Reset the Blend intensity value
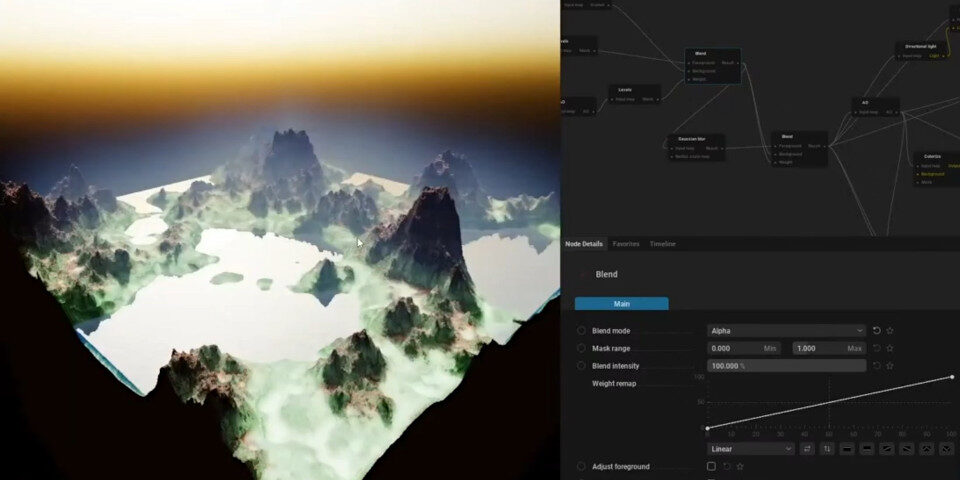Screen dimensions: 960x480 (x=877, y=366)
